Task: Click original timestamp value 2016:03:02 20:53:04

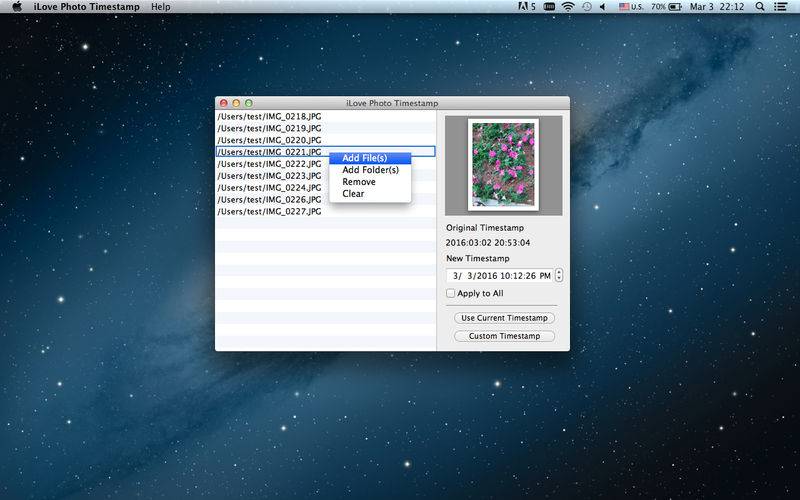Action: [x=488, y=243]
